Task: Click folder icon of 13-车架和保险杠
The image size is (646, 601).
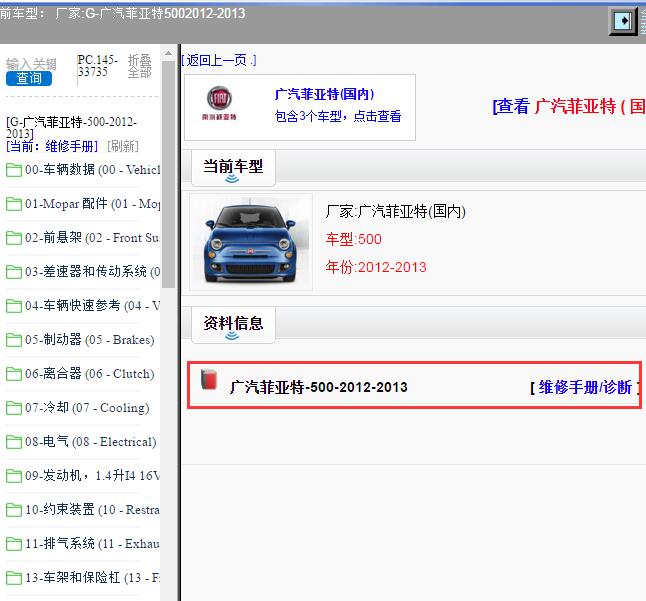Action: point(14,578)
